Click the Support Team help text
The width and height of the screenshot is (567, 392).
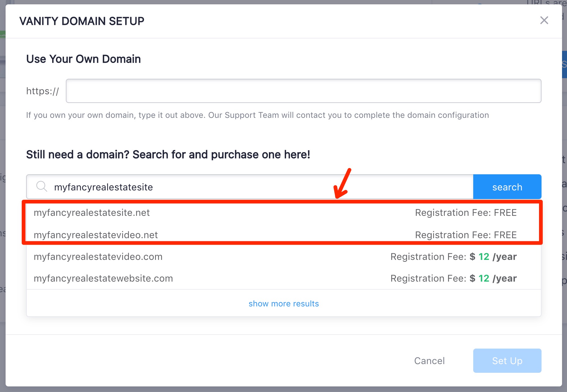tap(257, 115)
